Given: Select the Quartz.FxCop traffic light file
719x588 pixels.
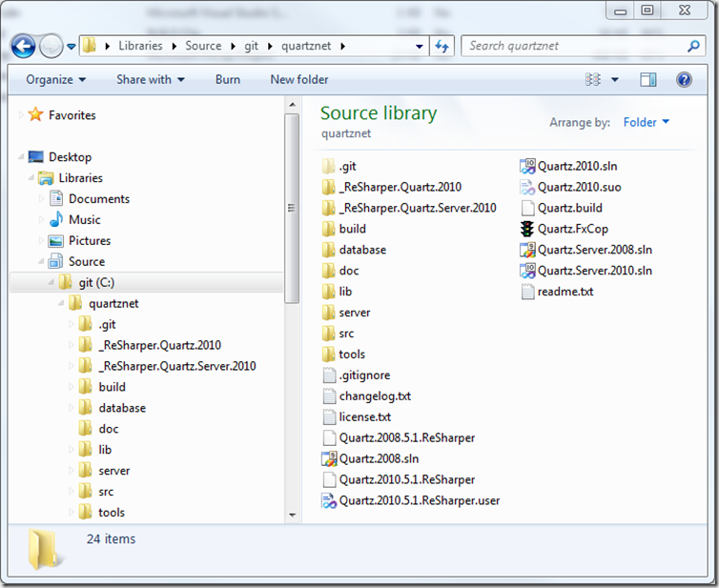Looking at the screenshot, I should pos(526,229).
